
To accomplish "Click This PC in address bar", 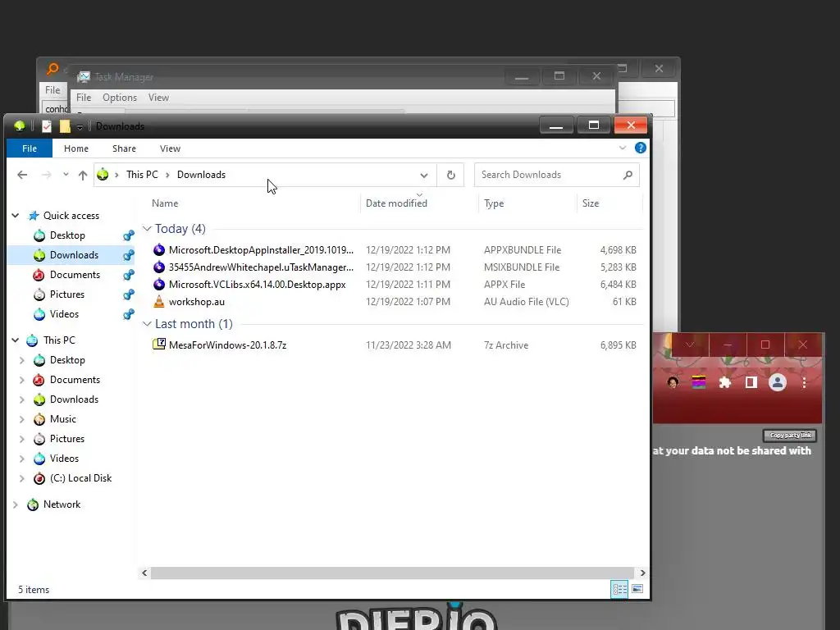I will (142, 175).
